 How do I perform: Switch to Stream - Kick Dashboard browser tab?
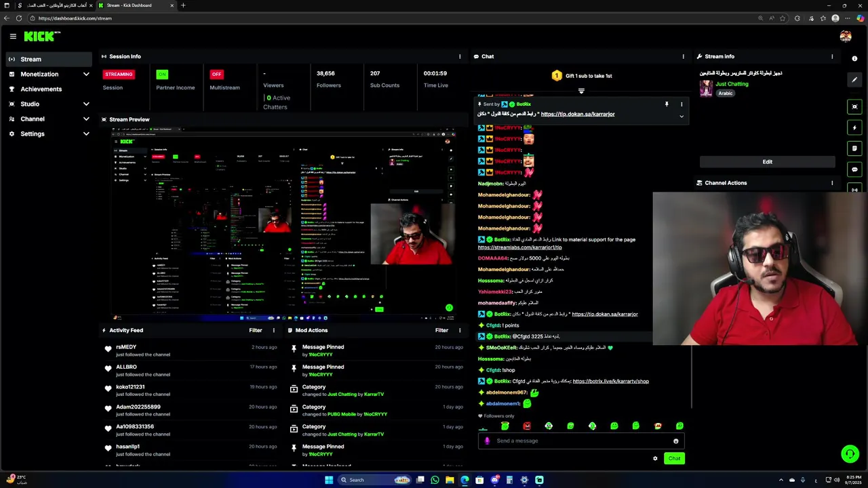136,5
